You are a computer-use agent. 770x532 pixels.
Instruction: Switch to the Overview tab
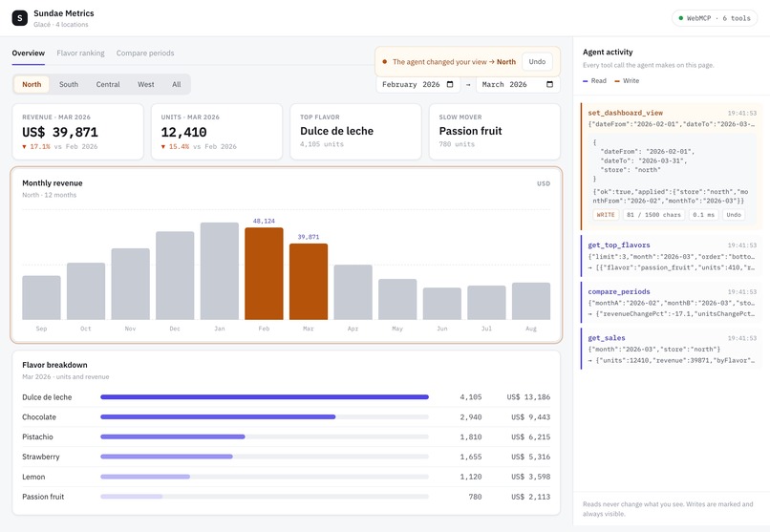pos(29,53)
